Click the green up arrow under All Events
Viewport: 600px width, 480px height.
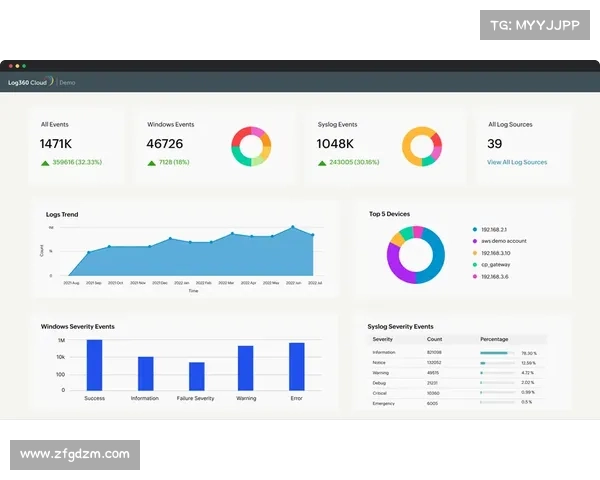coord(45,162)
